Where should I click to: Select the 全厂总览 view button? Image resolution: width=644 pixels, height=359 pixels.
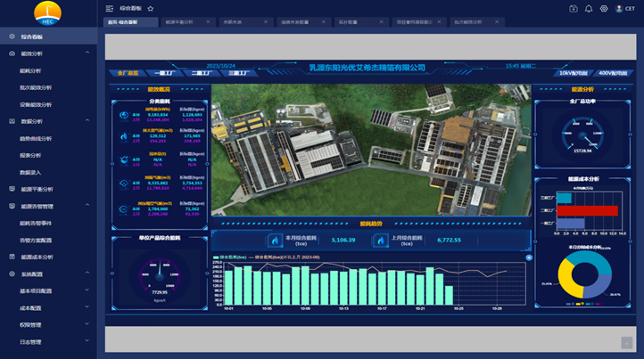[128, 73]
